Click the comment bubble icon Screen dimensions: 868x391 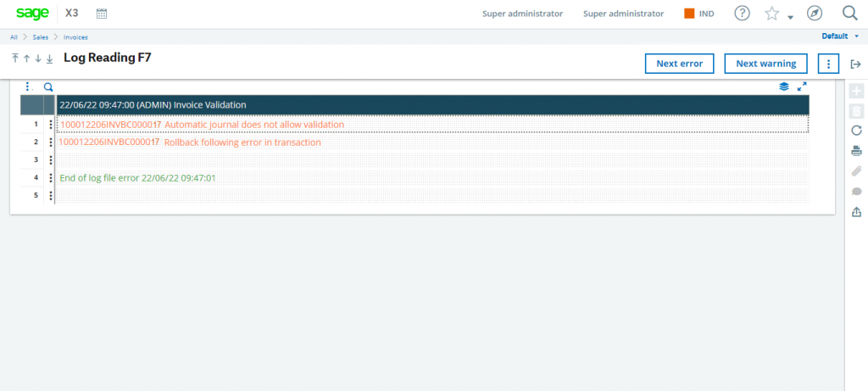tap(856, 192)
